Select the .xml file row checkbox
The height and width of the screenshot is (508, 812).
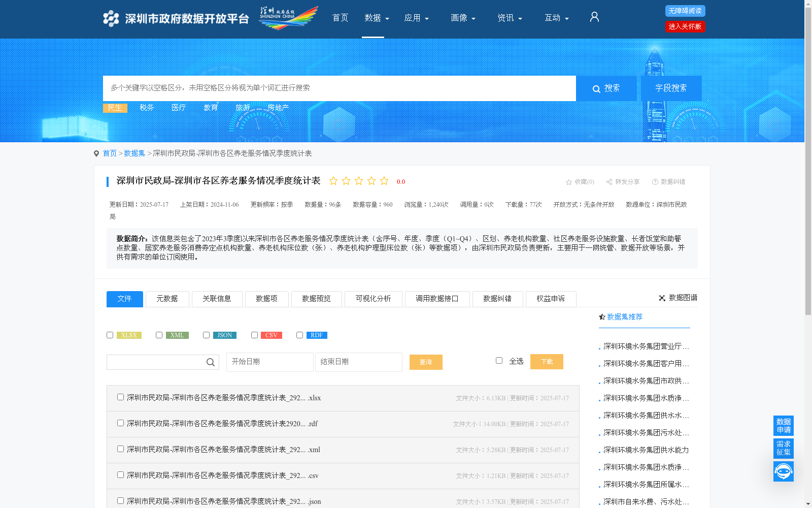click(120, 449)
